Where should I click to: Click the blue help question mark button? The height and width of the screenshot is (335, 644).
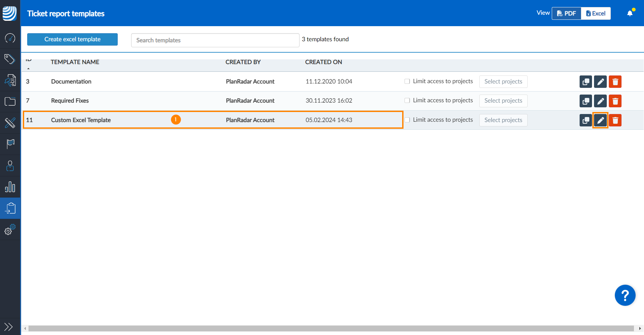(625, 295)
